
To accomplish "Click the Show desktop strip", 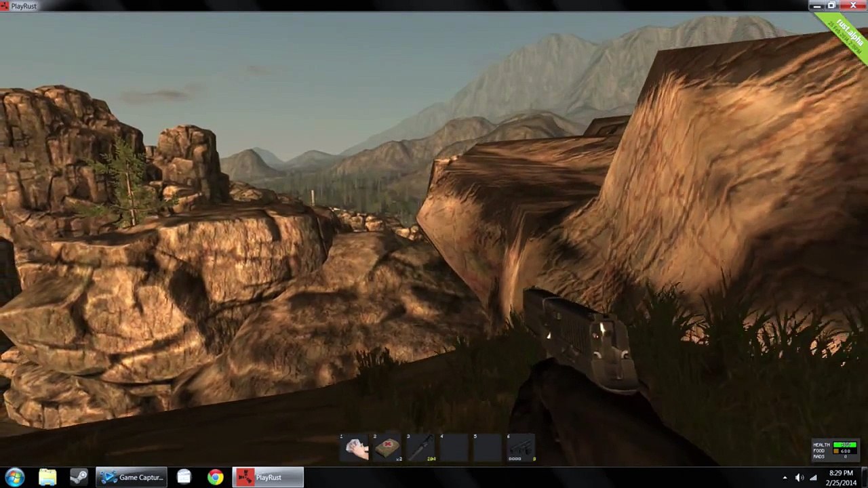I will coord(864,477).
